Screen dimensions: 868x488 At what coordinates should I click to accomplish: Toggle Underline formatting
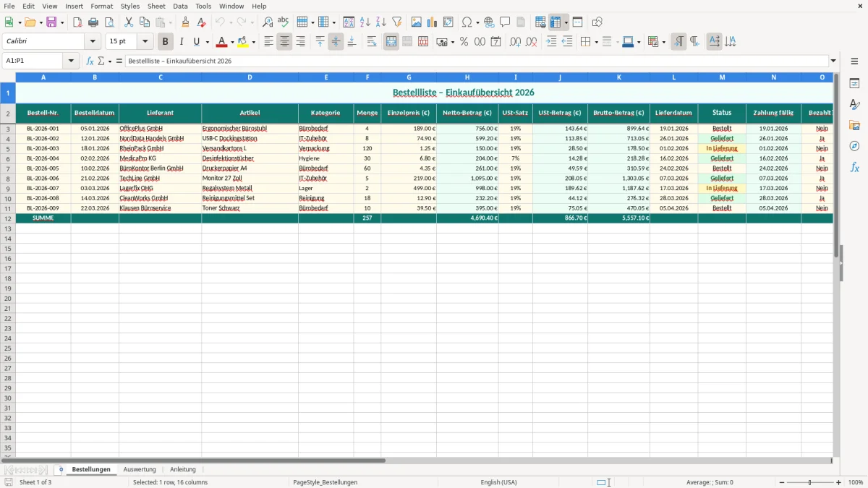pyautogui.click(x=197, y=42)
